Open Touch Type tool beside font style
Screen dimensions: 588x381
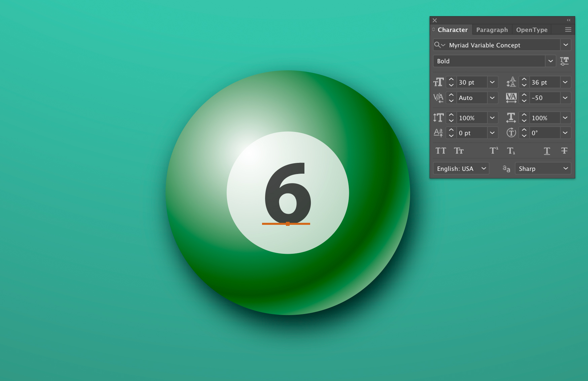click(x=564, y=61)
